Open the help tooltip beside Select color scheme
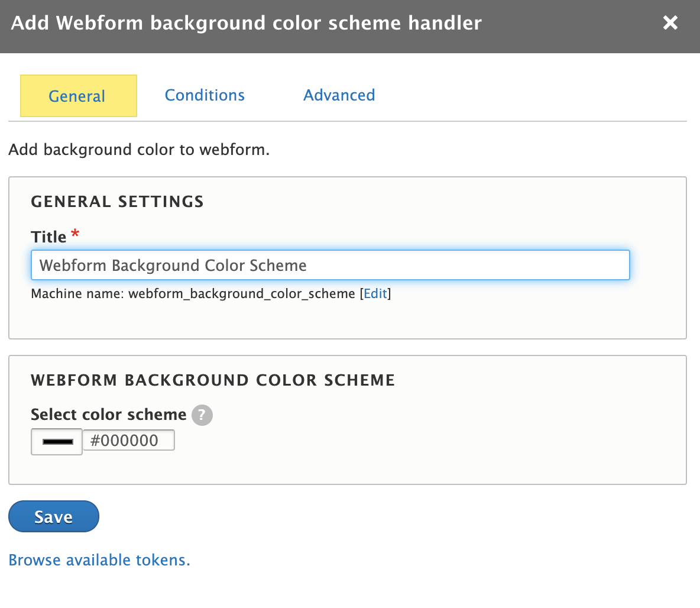Viewport: 700px width, 608px height. pos(202,415)
